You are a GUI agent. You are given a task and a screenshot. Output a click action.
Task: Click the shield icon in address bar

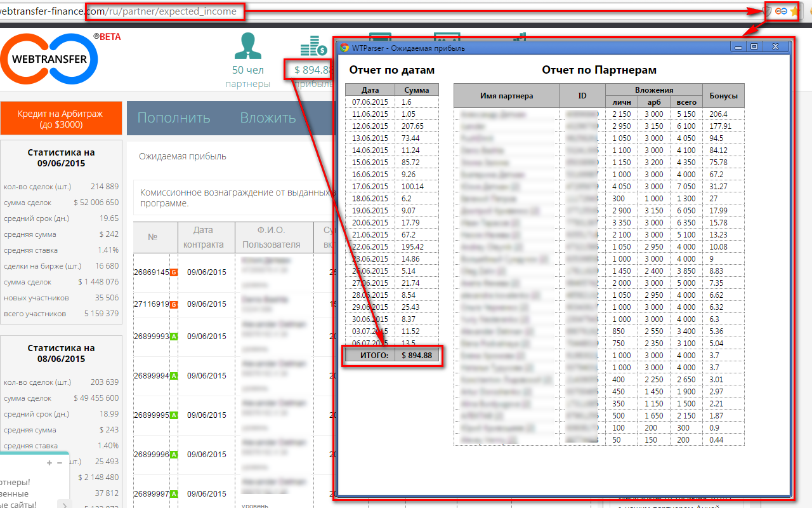pyautogui.click(x=767, y=11)
